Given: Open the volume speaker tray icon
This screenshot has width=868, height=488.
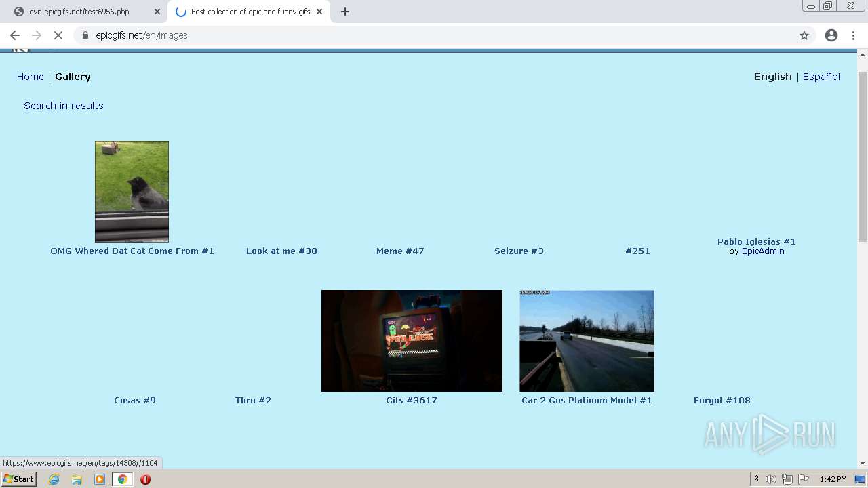Looking at the screenshot, I should [771, 479].
